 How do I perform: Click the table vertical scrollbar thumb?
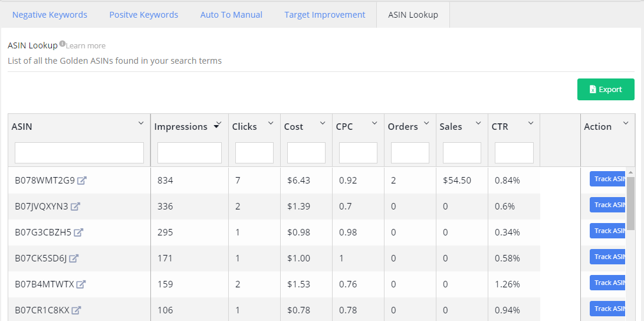[x=630, y=204]
